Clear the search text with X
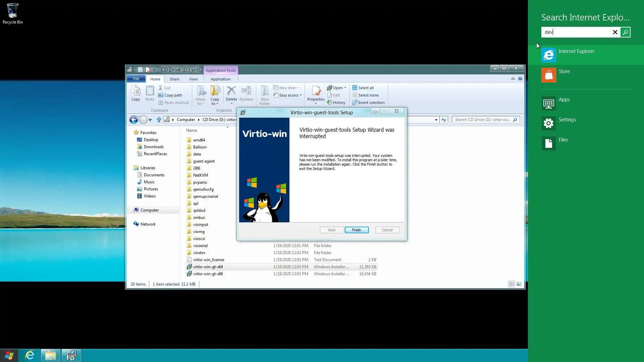Viewport: 644px width, 362px height. pos(615,32)
